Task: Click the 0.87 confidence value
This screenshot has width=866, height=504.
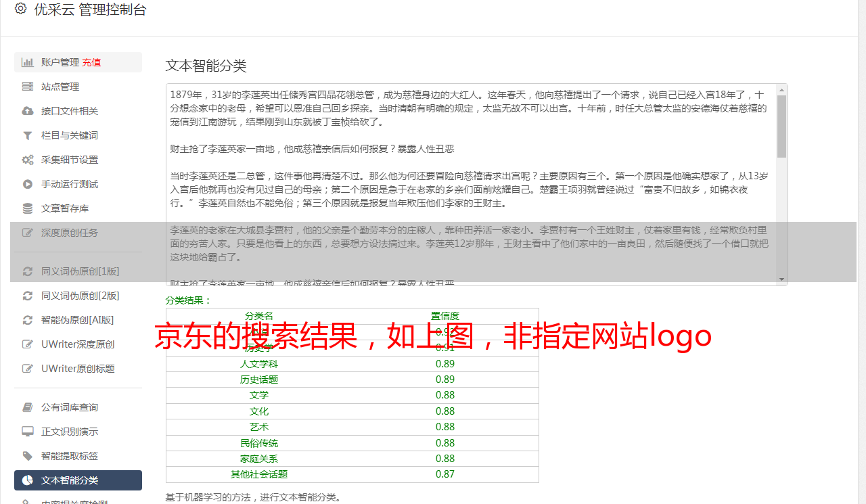Action: (445, 474)
